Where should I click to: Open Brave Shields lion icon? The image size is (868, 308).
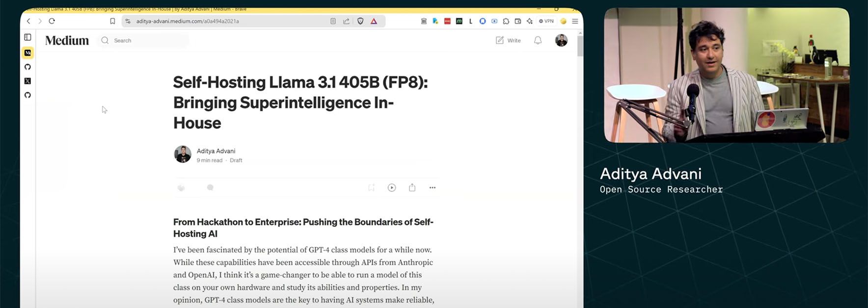360,21
